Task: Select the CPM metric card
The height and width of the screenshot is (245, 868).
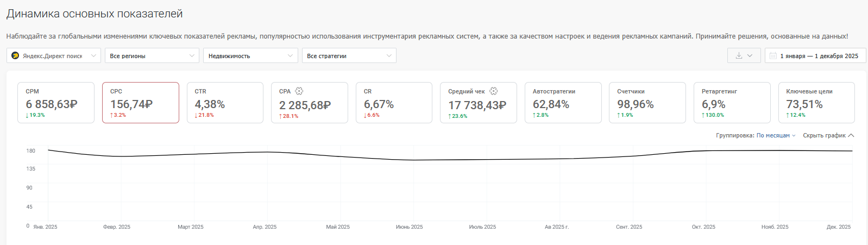Action: click(56, 103)
